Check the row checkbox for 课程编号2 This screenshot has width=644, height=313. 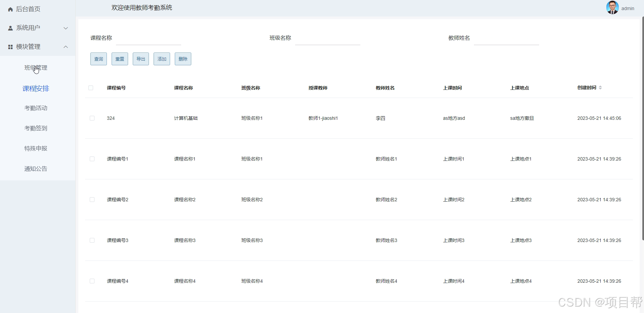[92, 200]
